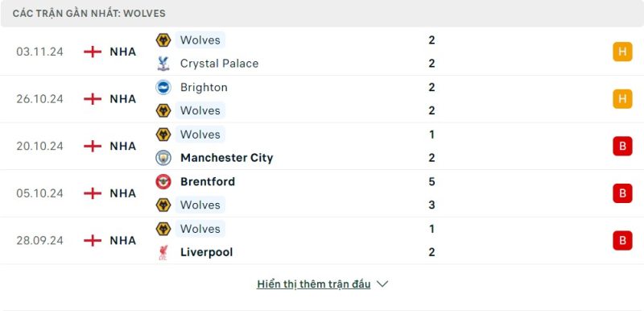Image resolution: width=644 pixels, height=311 pixels.
Task: Click the loss badge for Brentford match
Action: [622, 193]
